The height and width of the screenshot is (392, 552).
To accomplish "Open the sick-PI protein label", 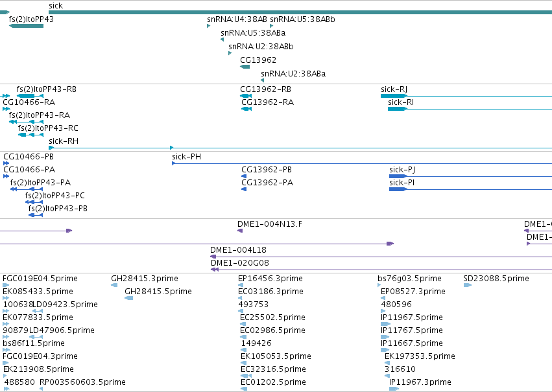I will click(x=402, y=183).
